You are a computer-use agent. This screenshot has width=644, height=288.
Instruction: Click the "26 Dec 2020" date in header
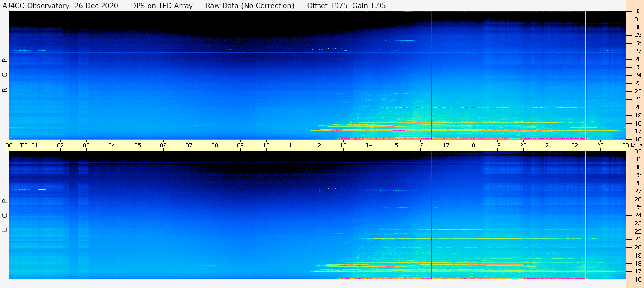[98, 6]
